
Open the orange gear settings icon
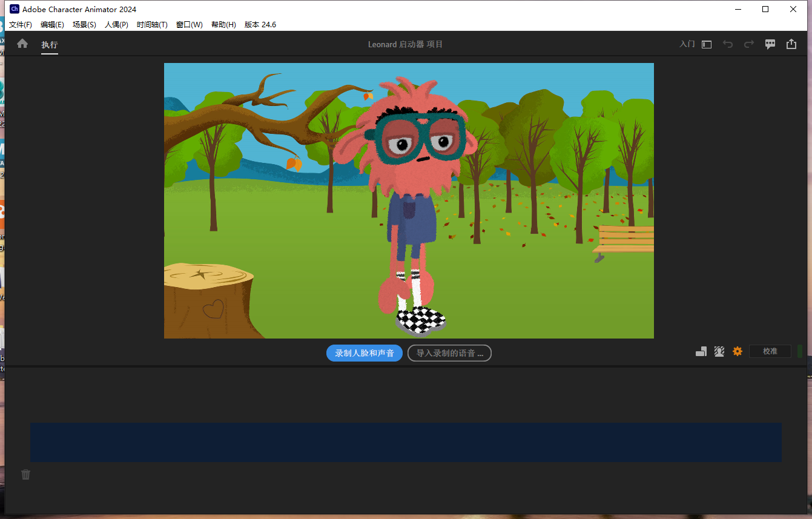[738, 351]
